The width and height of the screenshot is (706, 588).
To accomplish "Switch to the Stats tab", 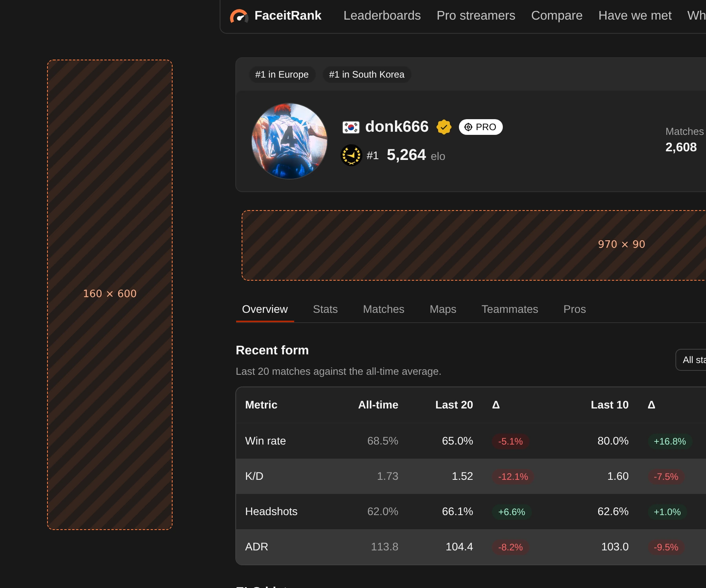I will click(x=325, y=309).
